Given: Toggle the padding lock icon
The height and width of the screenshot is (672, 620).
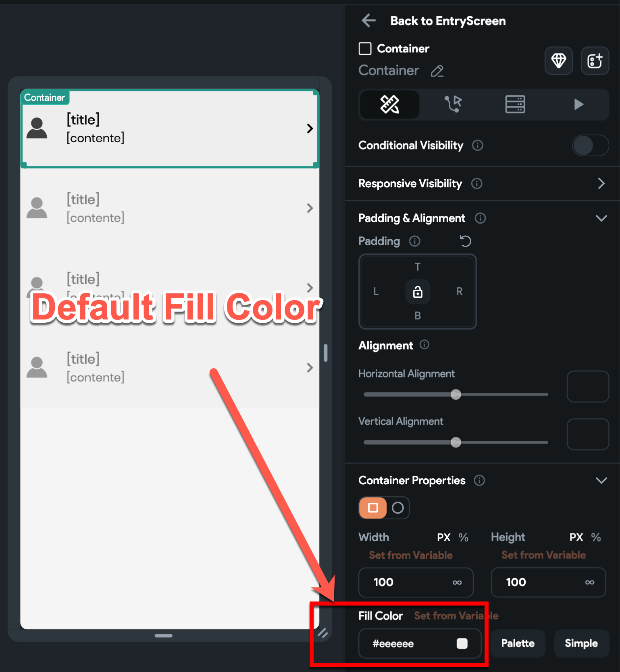Looking at the screenshot, I should (x=418, y=292).
